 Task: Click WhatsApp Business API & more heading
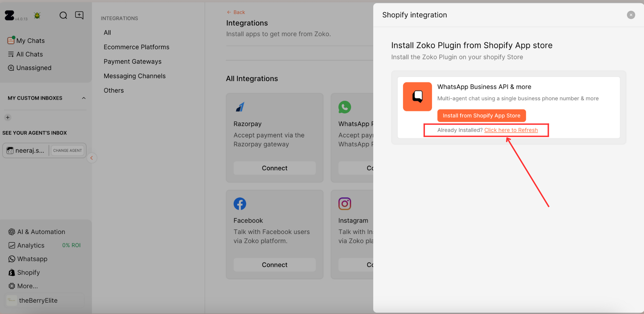click(x=484, y=87)
